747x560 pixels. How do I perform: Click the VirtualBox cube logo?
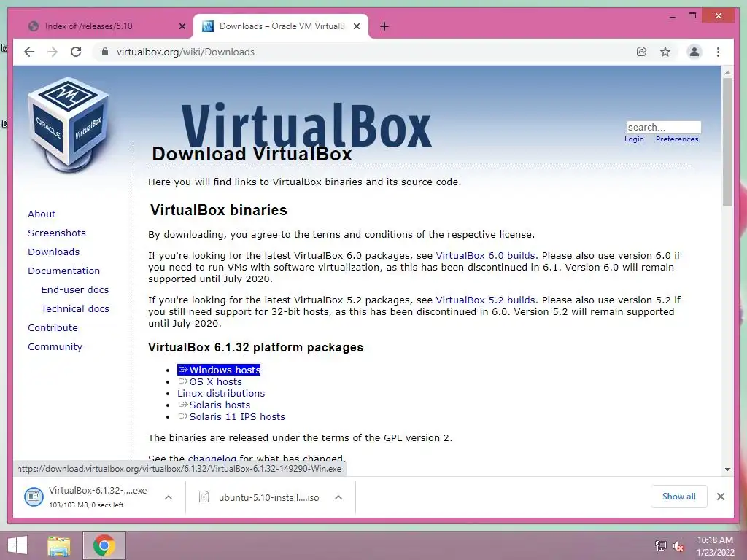pos(68,125)
